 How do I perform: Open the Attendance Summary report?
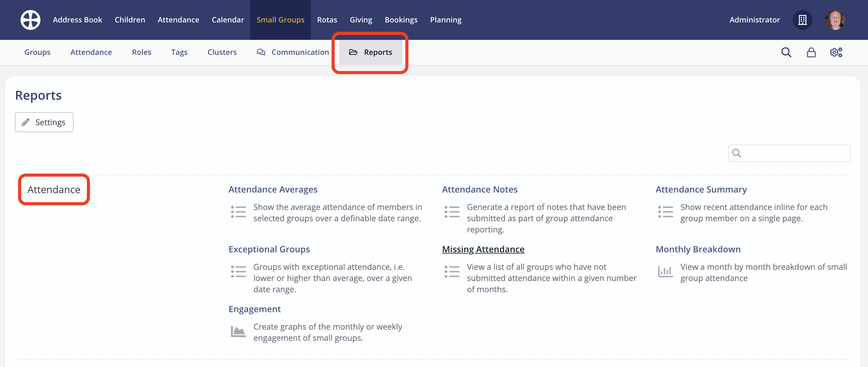point(701,189)
